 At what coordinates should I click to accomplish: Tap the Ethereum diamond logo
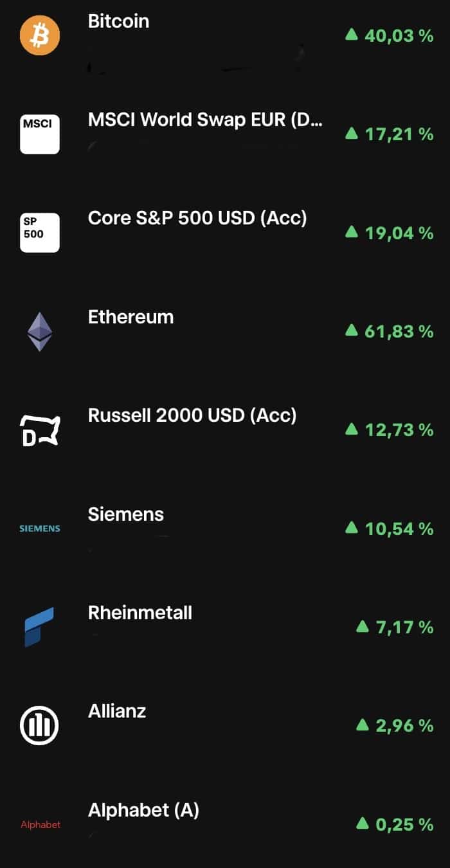pos(40,331)
